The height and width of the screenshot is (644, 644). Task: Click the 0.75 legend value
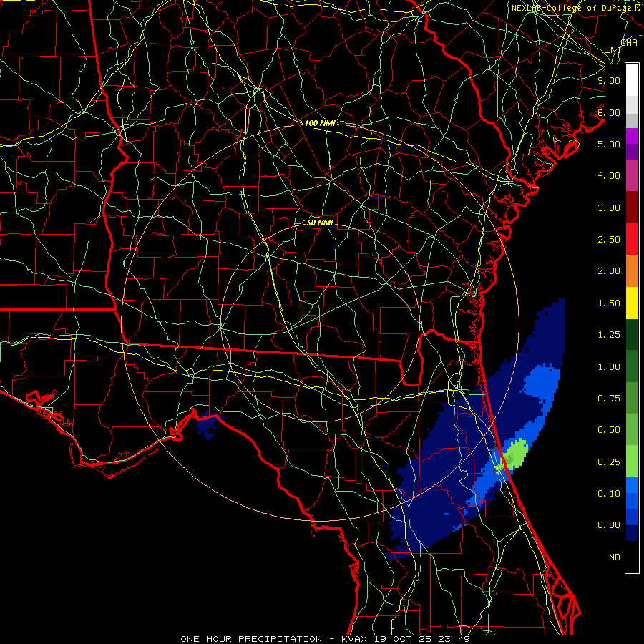609,399
